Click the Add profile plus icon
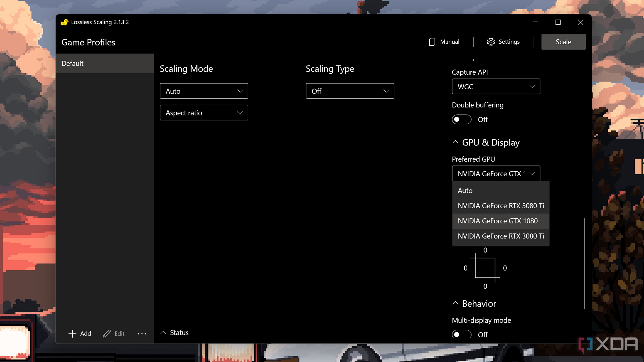Image resolution: width=644 pixels, height=362 pixels. [72, 334]
